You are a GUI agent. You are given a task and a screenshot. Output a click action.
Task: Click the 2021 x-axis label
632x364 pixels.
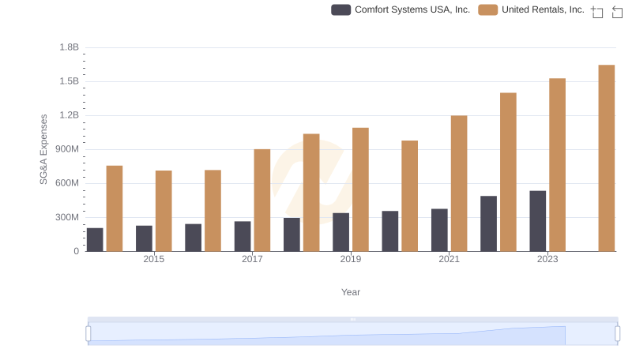click(x=449, y=259)
